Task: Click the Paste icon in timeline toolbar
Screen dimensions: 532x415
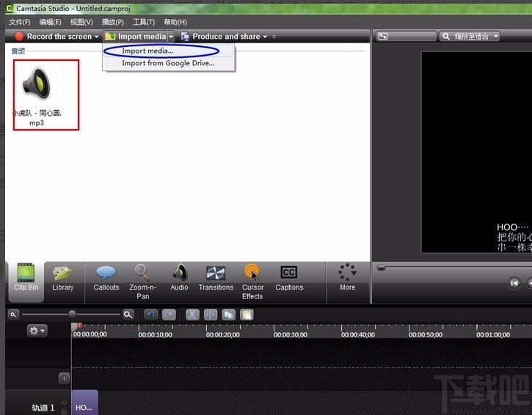Action: (247, 315)
